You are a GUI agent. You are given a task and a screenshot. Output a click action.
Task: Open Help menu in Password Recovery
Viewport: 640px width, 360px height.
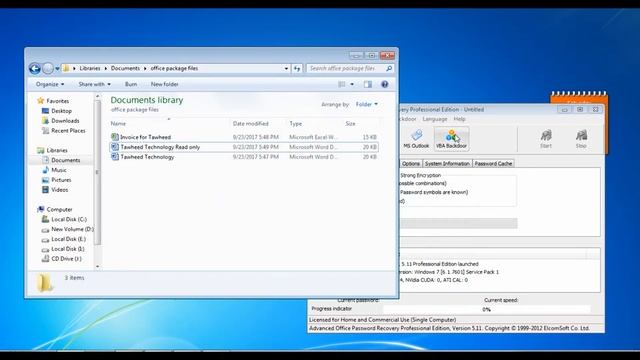(459, 119)
